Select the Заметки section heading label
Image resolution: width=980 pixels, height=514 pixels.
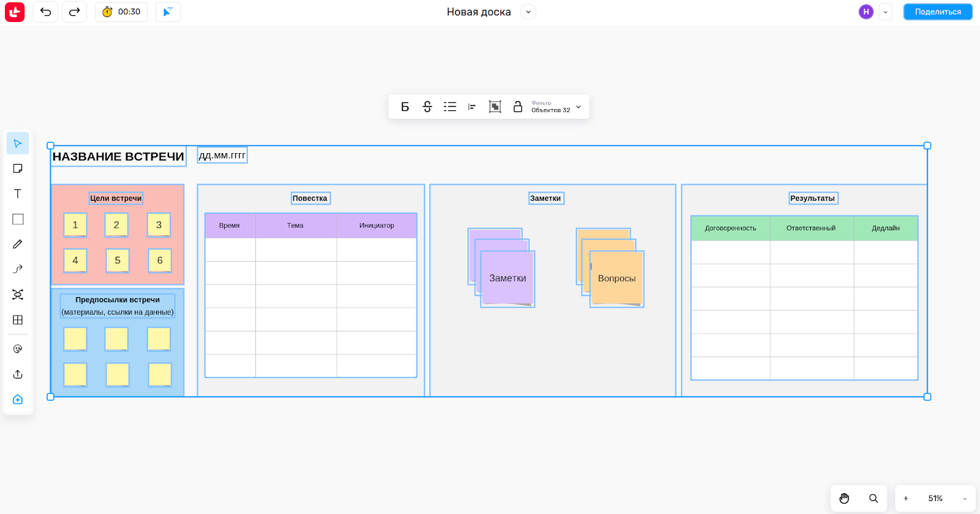545,198
